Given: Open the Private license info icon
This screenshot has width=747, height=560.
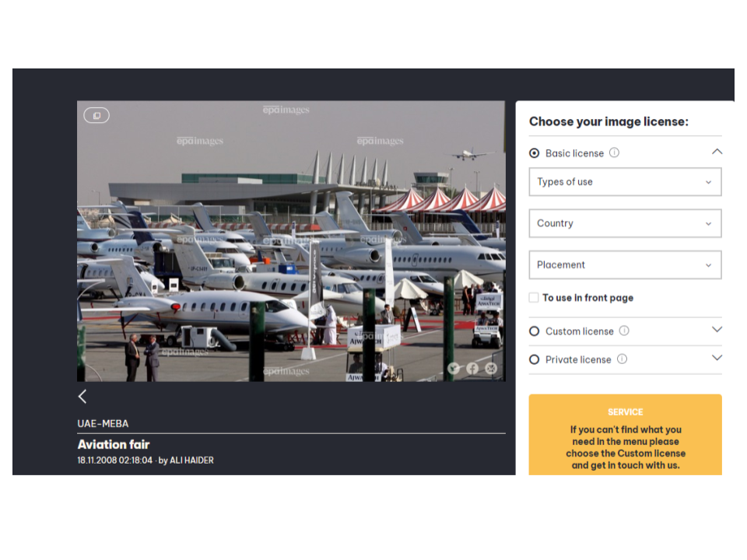Looking at the screenshot, I should click(x=622, y=359).
